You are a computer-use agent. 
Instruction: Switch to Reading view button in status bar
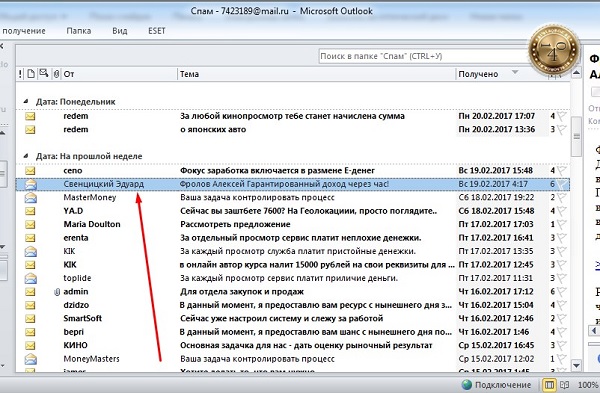(564, 385)
